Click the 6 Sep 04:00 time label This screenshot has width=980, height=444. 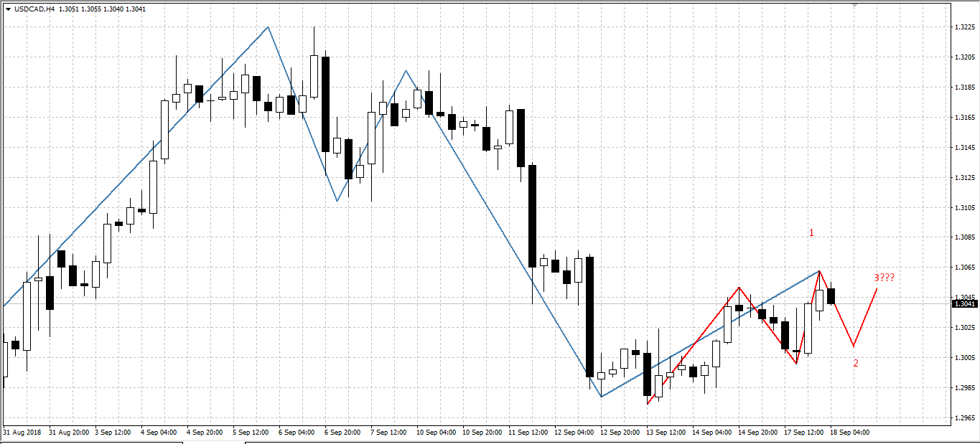(297, 433)
